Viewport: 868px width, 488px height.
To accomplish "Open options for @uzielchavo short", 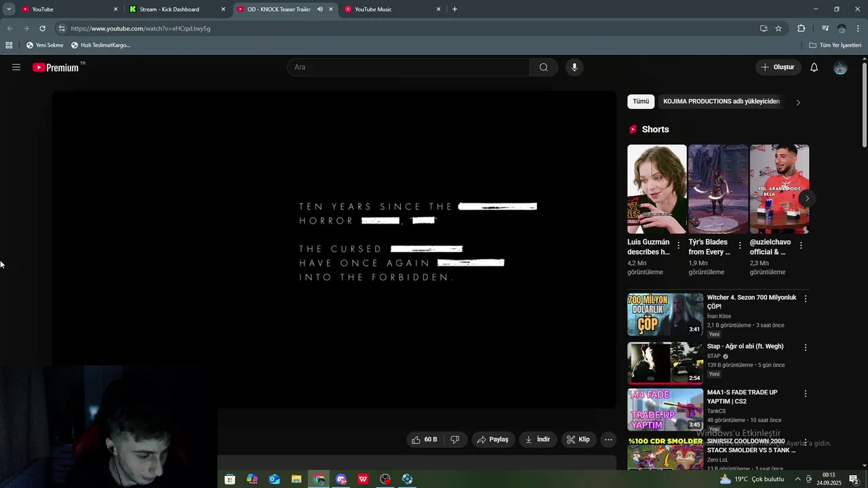I will [801, 245].
